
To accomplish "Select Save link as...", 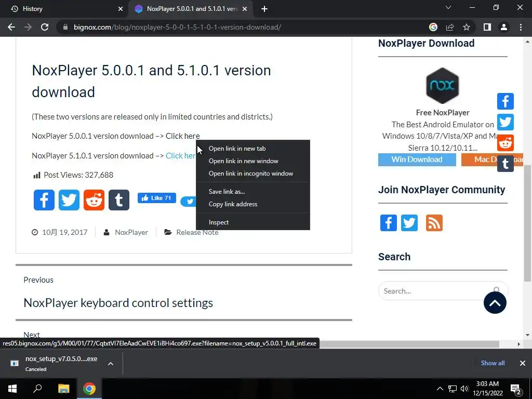I will point(253,192).
